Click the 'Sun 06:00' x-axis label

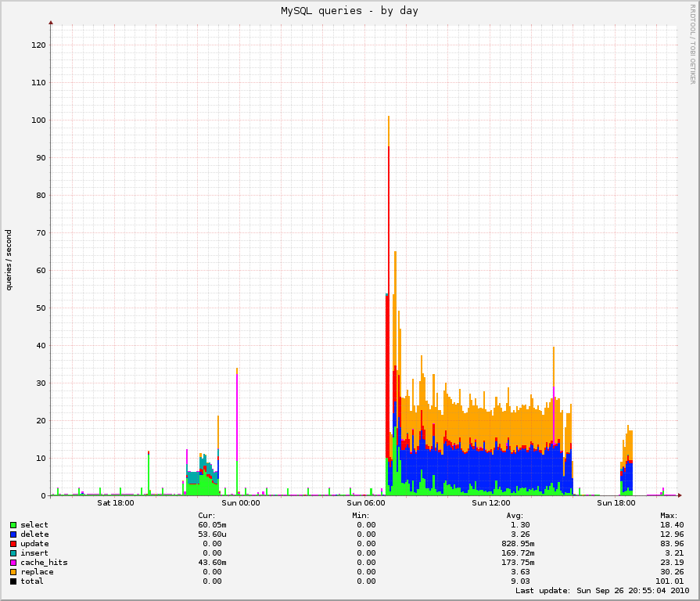365,503
